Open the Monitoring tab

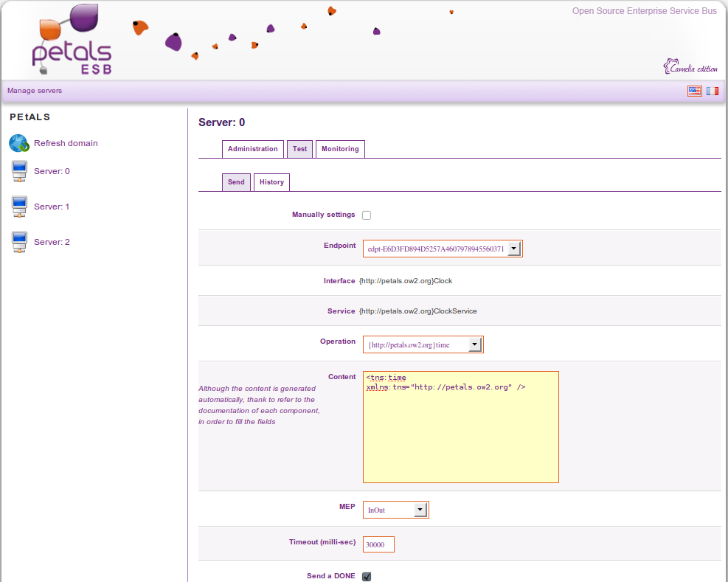(x=340, y=149)
